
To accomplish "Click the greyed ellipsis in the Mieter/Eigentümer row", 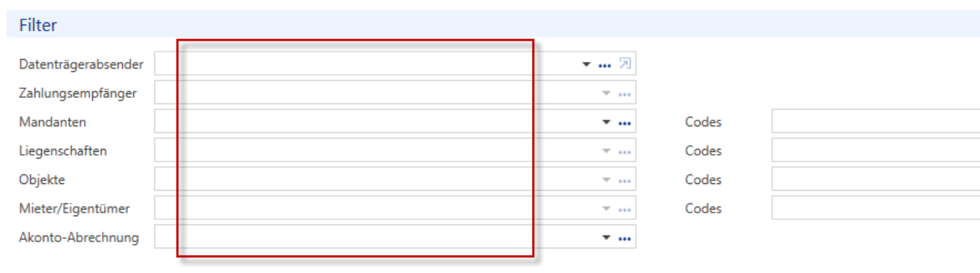I will (625, 210).
